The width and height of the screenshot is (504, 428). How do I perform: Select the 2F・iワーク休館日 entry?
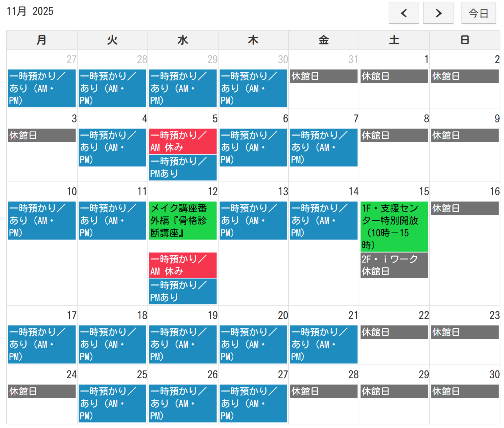click(394, 265)
